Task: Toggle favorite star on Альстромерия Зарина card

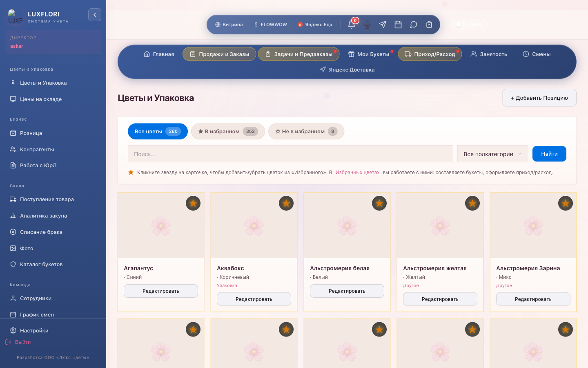Action: [566, 203]
